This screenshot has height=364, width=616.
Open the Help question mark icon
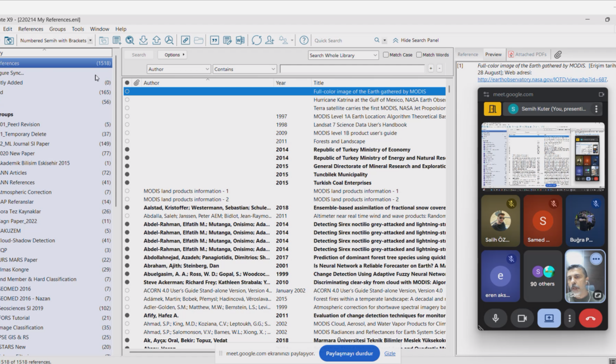[304, 40]
